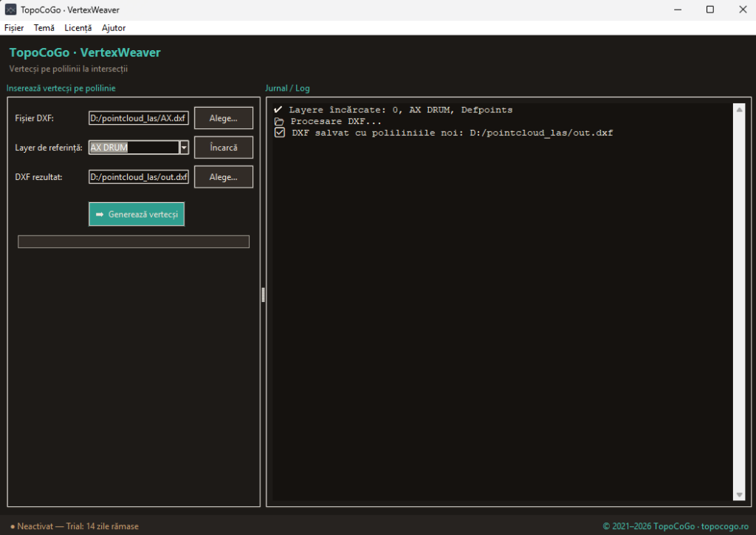Viewport: 756px width, 535px height.
Task: Expand the Layer de referință dropdown arrow
Action: click(184, 148)
